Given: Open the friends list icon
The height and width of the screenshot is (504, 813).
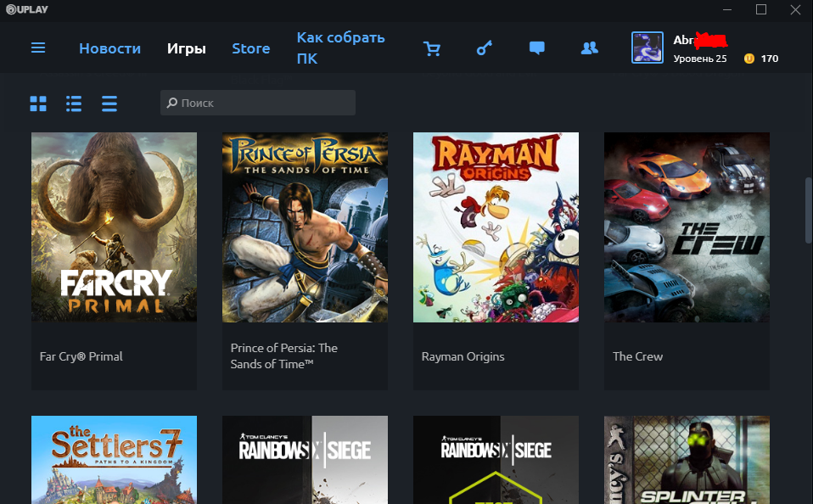Looking at the screenshot, I should click(590, 48).
